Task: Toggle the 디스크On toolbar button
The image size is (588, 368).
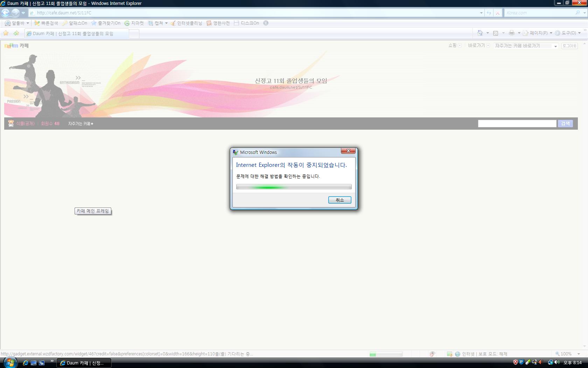Action: pos(246,23)
